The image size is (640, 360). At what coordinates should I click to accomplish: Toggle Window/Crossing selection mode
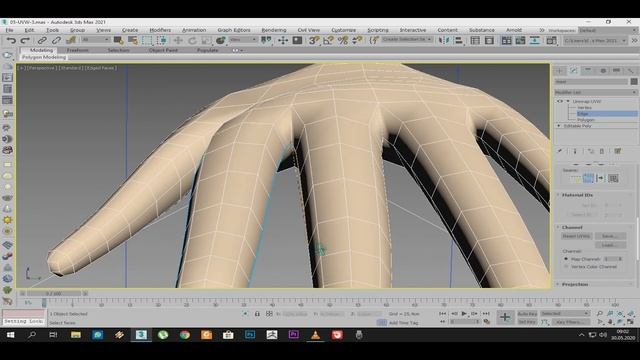[162, 40]
